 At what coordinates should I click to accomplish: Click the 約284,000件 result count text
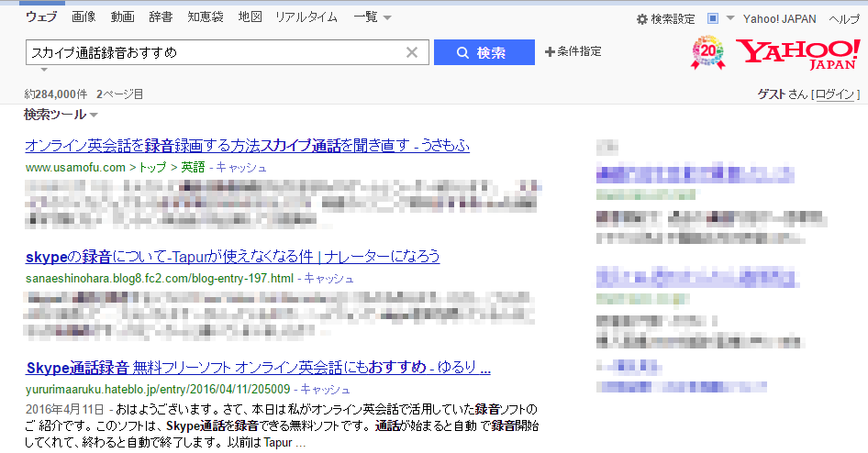pyautogui.click(x=56, y=94)
